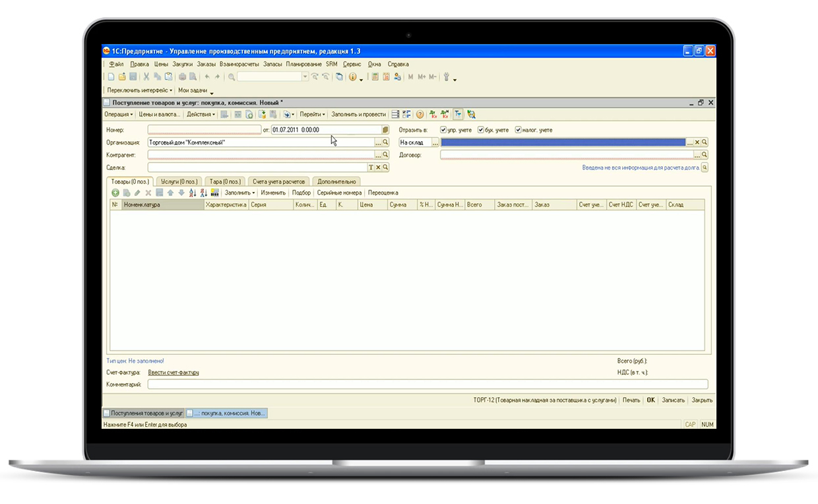This screenshot has width=818, height=504.
Task: Toggle the налог. учете checkbox
Action: [519, 130]
